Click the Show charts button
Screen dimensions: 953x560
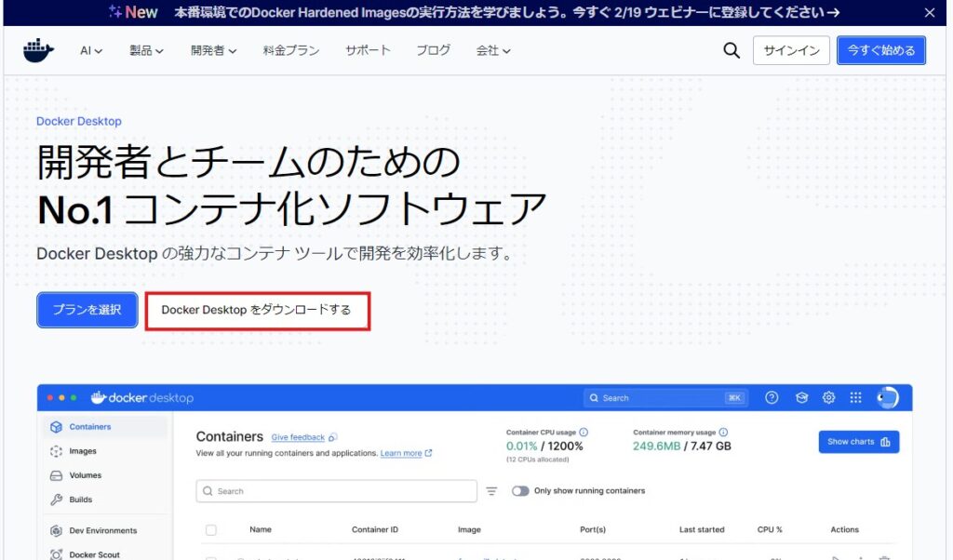(x=858, y=442)
